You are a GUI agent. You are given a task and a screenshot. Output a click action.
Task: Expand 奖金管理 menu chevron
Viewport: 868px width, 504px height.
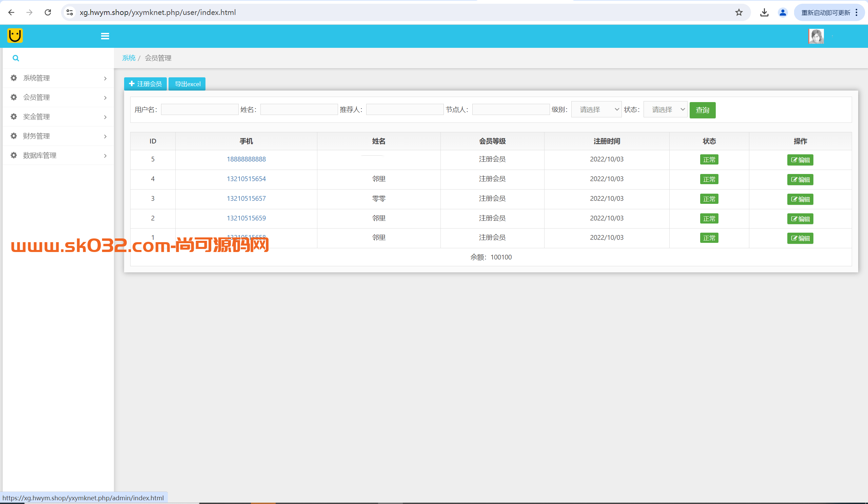tap(105, 117)
